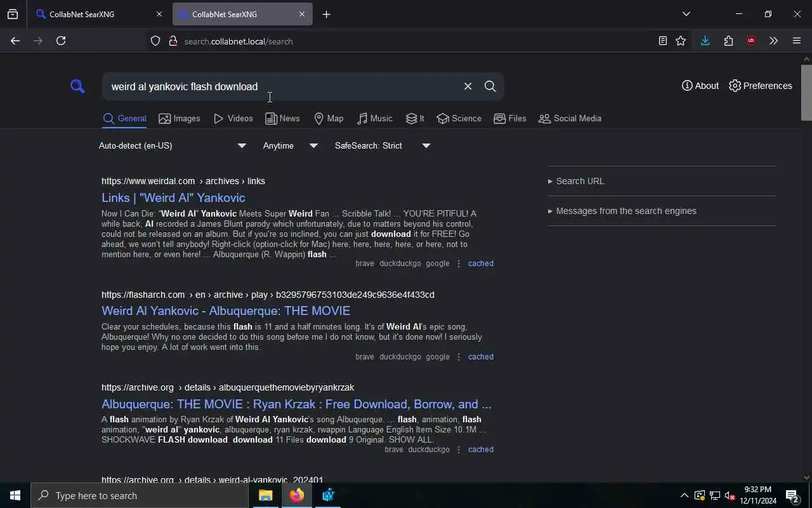Screen dimensions: 812x508
Task: Clear the search query with X icon
Action: click(468, 86)
